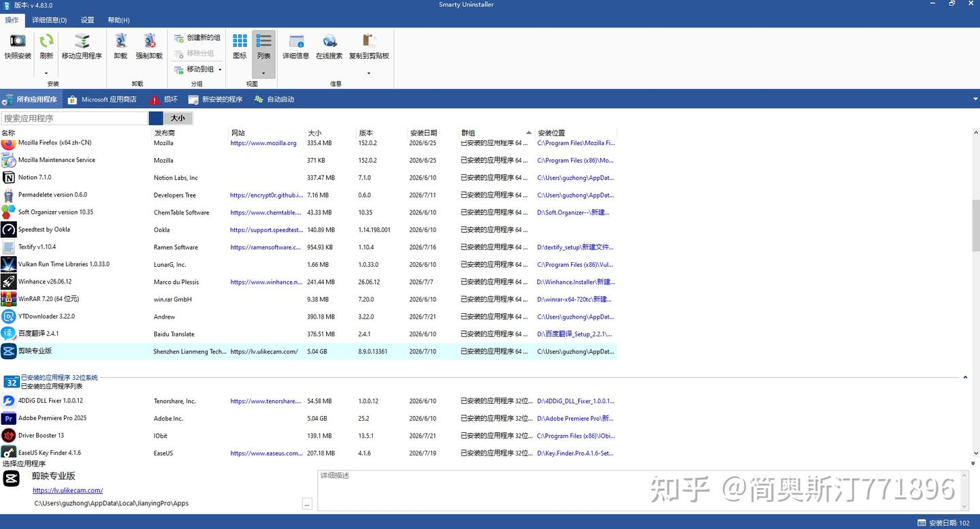Viewport: 980px width, 529px height.
Task: Open the 自动启动 autostart category
Action: [x=274, y=99]
